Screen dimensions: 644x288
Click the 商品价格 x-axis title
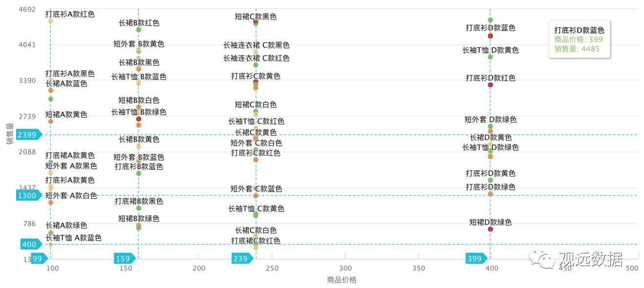tap(342, 280)
